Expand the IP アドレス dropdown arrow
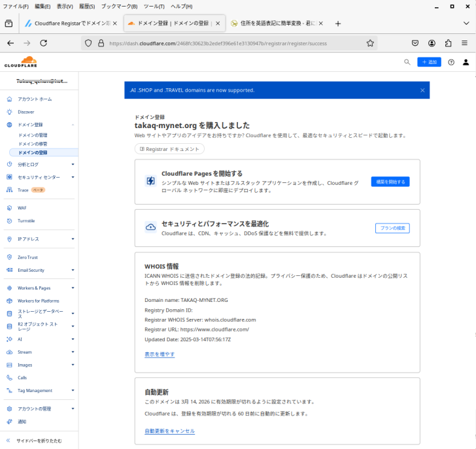The width and height of the screenshot is (476, 449). (x=73, y=239)
